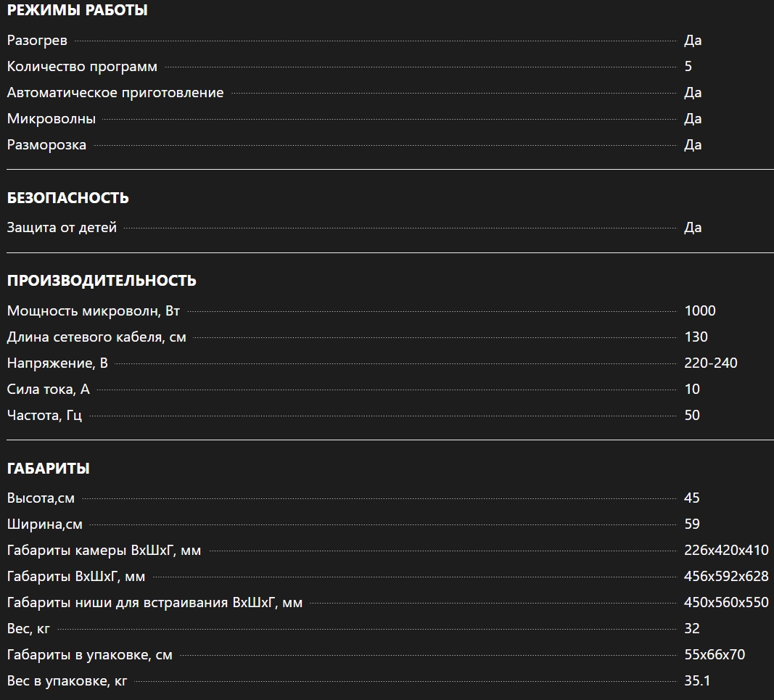This screenshot has height=700, width=774.
Task: Click the Частота, Гц label
Action: (x=44, y=416)
